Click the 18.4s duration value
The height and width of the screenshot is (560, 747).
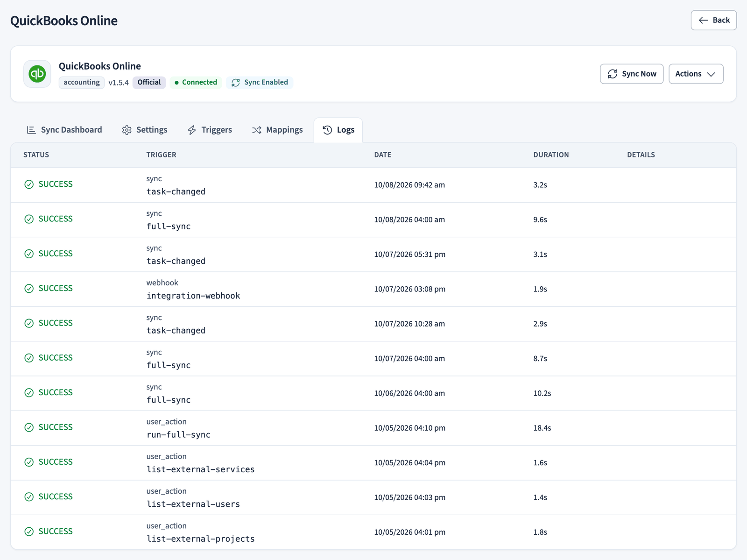[542, 428]
